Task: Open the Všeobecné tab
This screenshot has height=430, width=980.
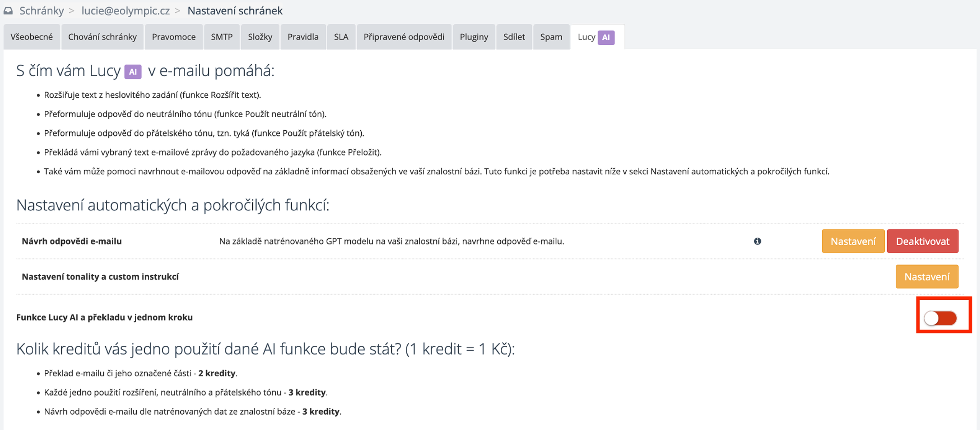Action: (x=32, y=37)
